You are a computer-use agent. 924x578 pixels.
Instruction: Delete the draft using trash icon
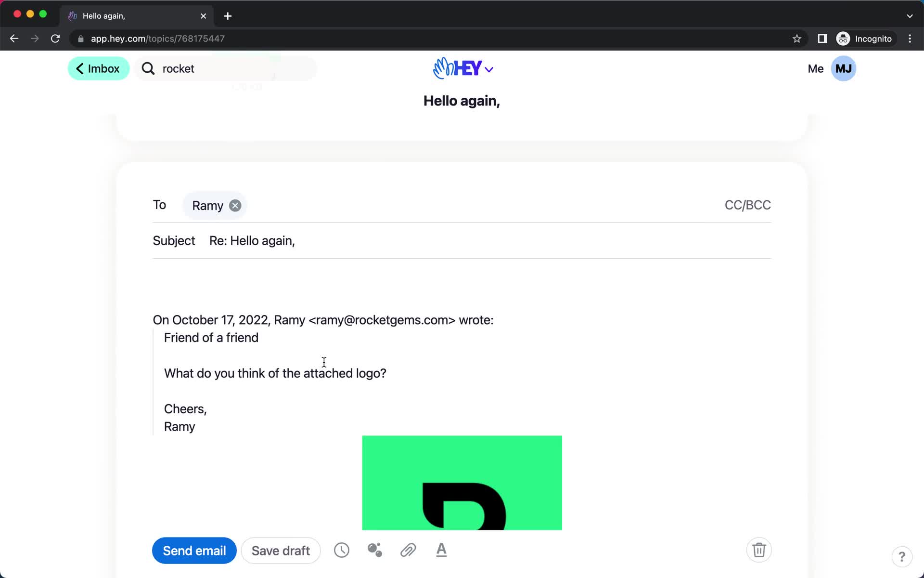(758, 550)
